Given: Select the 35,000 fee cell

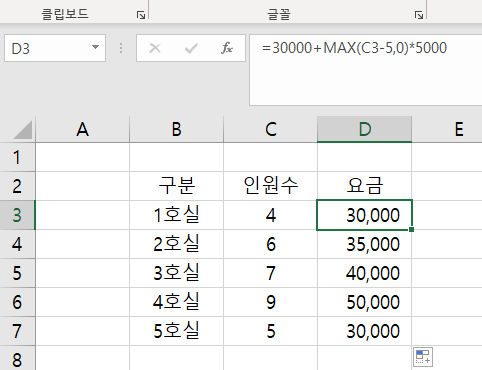Looking at the screenshot, I should 365,244.
